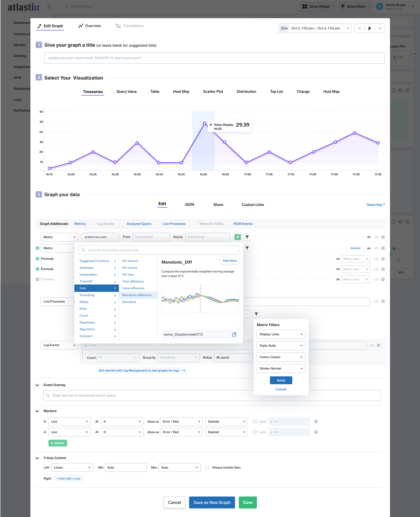Click the rewind time step button
Screen dimensions: 420x517
tap(359, 28)
